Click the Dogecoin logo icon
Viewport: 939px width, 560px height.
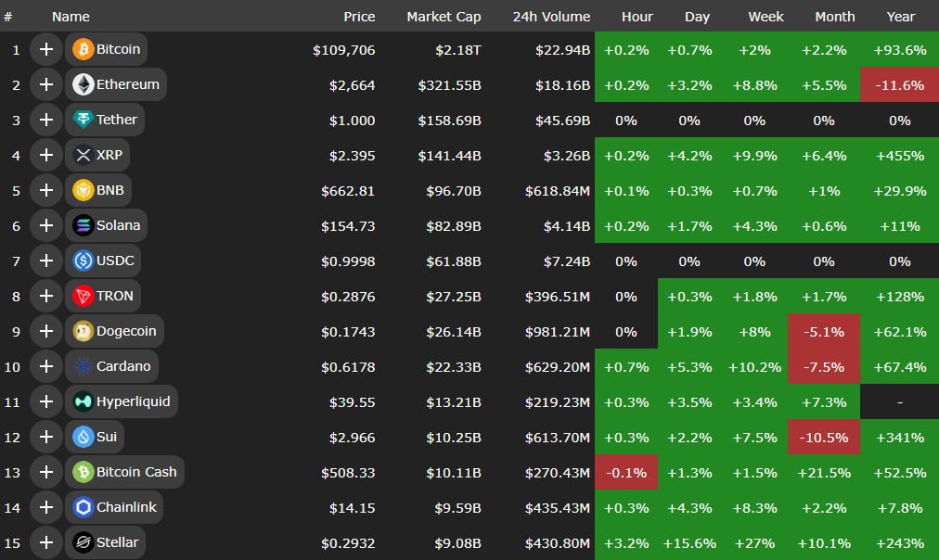83,331
